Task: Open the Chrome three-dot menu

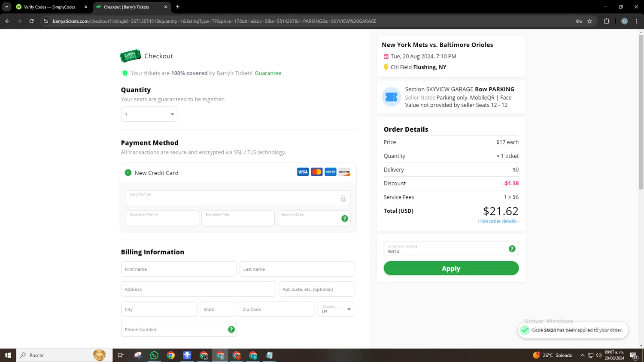Action: (637, 21)
